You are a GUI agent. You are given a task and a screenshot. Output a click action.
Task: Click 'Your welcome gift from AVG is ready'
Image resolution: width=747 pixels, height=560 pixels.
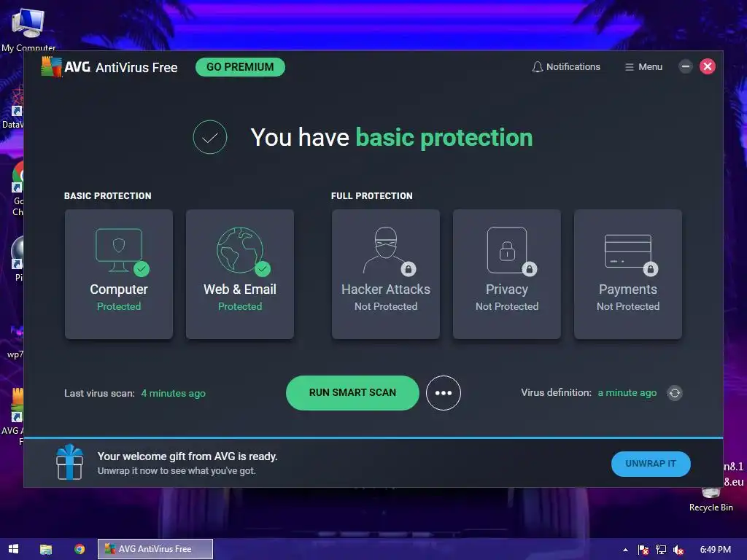click(187, 456)
